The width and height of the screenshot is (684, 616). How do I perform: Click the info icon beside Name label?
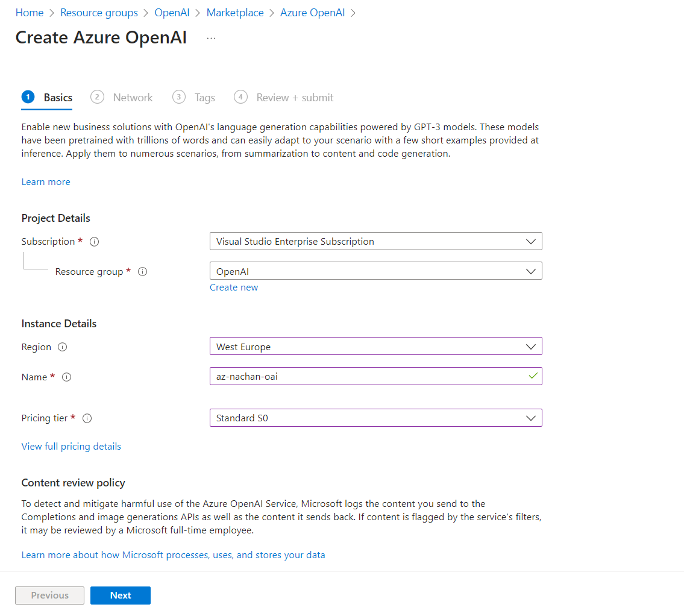click(67, 377)
